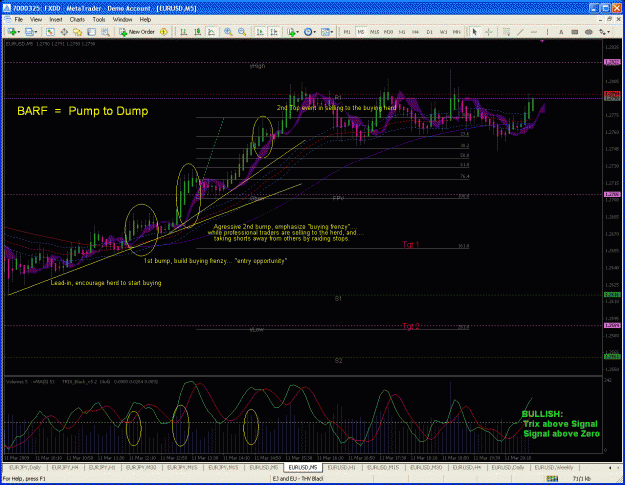Set timeframe to H1
The width and height of the screenshot is (625, 485).
402,32
